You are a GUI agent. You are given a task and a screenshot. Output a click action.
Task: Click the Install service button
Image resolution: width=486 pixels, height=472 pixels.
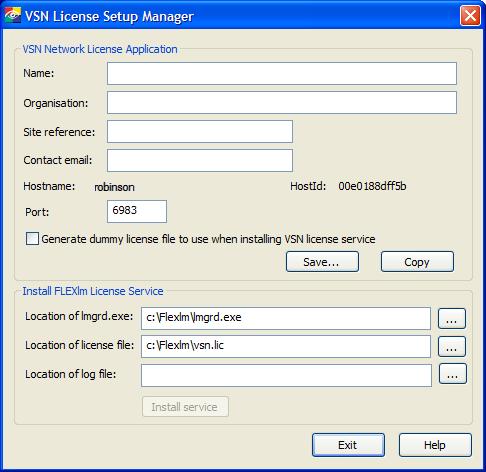coord(185,407)
